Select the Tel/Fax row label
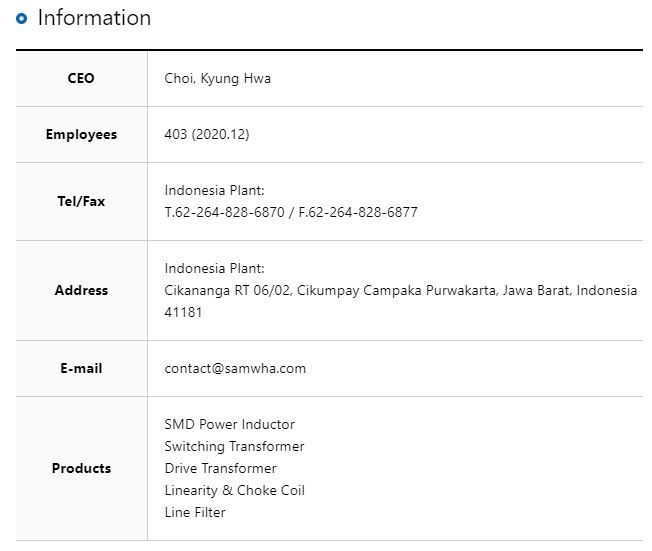 coord(81,201)
